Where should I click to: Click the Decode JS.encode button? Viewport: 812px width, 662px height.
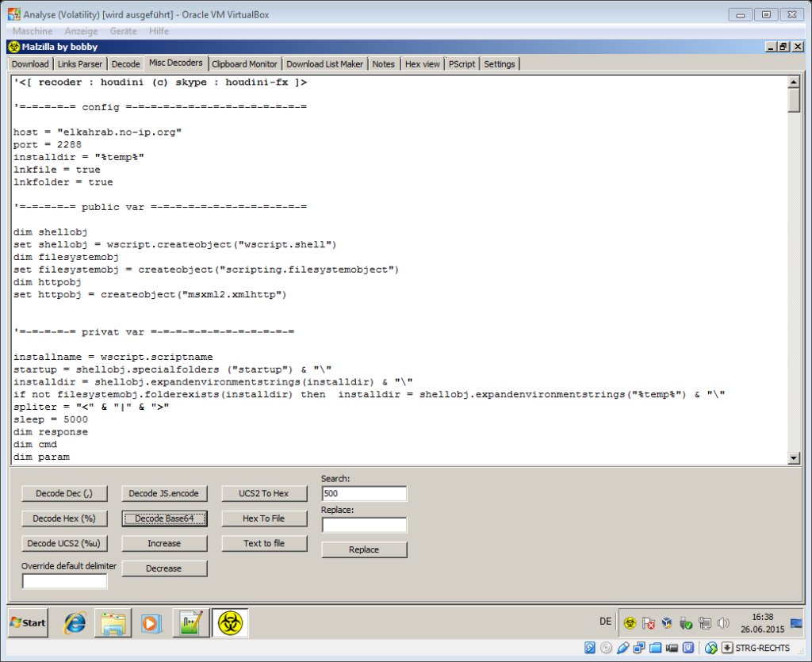click(x=163, y=493)
